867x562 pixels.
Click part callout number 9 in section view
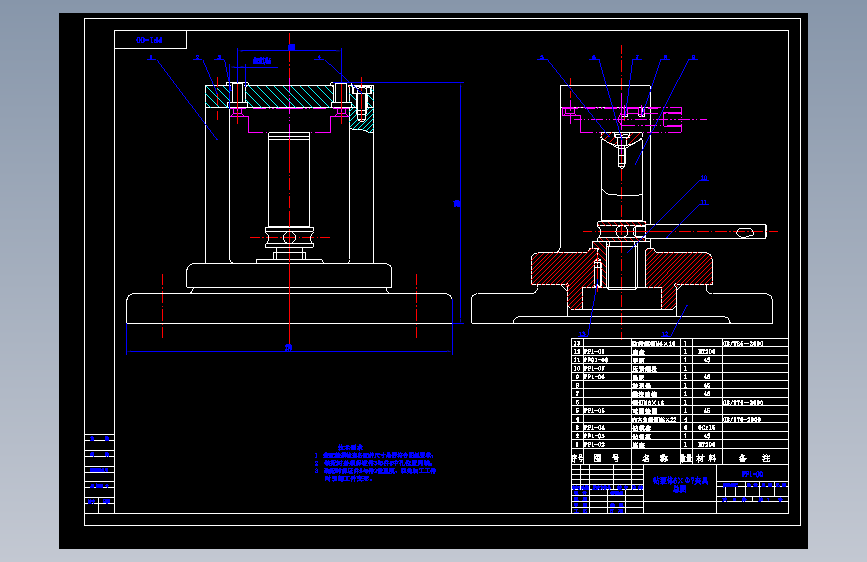pyautogui.click(x=693, y=58)
